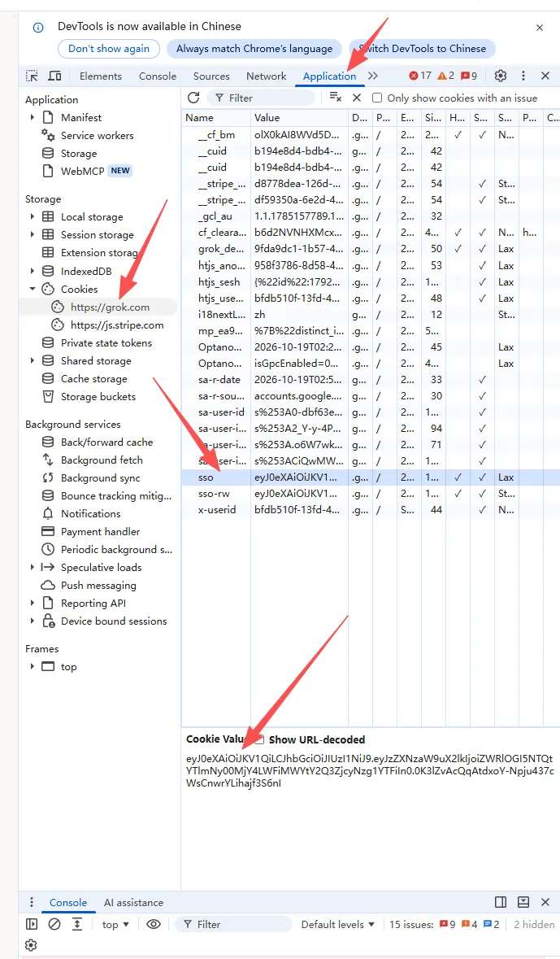Switch to the Network tab

point(266,76)
